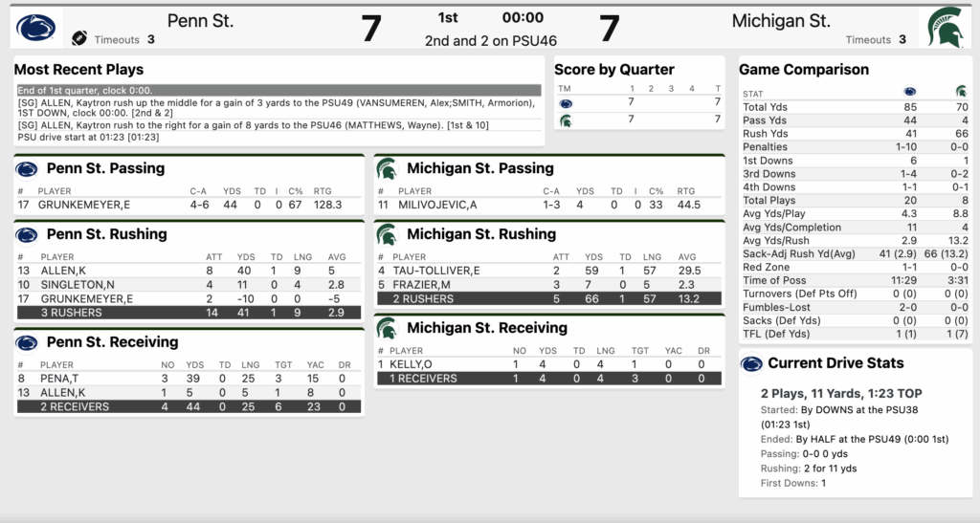Image resolution: width=980 pixels, height=523 pixels.
Task: Click the football possession icon beside Penn St. timeouts
Action: (x=79, y=39)
